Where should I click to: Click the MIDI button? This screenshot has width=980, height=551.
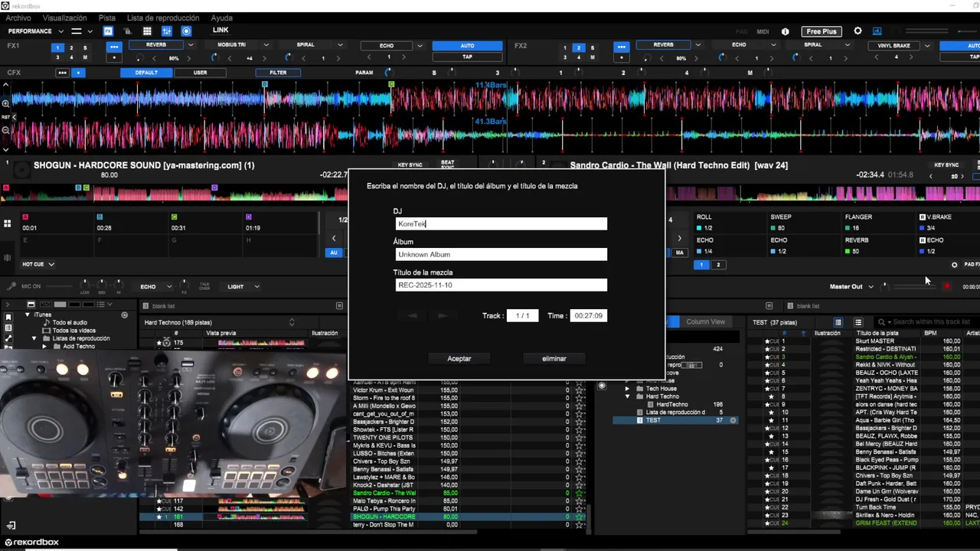[763, 31]
